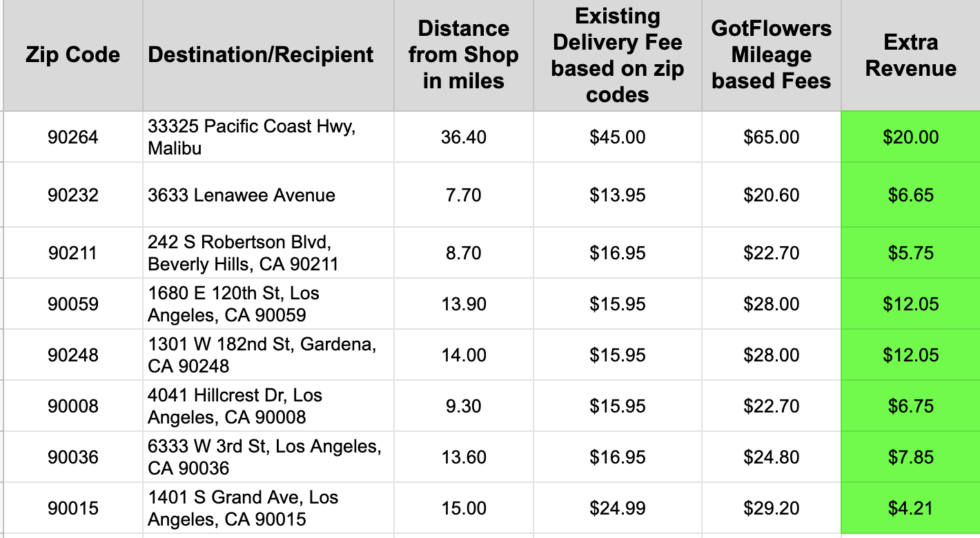Screen dimensions: 980x538
Task: Select Existing Delivery Fee header cell
Action: (x=617, y=55)
